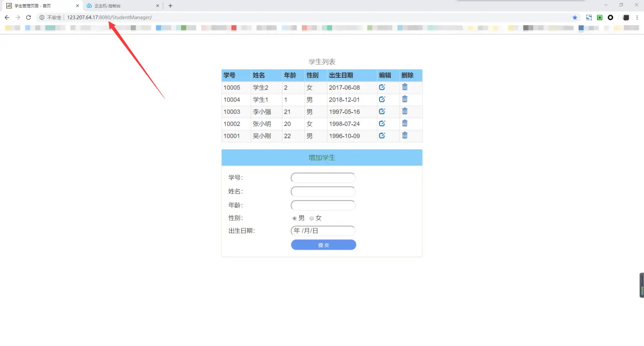Click the date cell 1997-05-16

pos(352,112)
